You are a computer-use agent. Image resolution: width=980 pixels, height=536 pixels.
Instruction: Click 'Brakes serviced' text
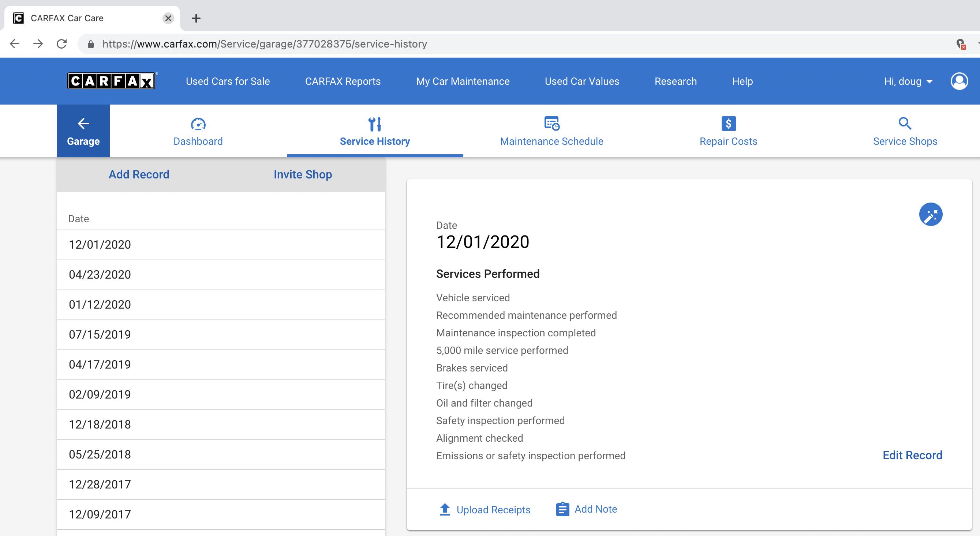pos(472,368)
